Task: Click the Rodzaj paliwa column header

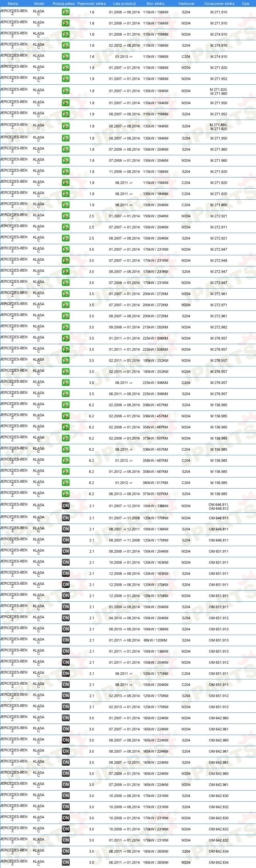Action: point(64,4)
